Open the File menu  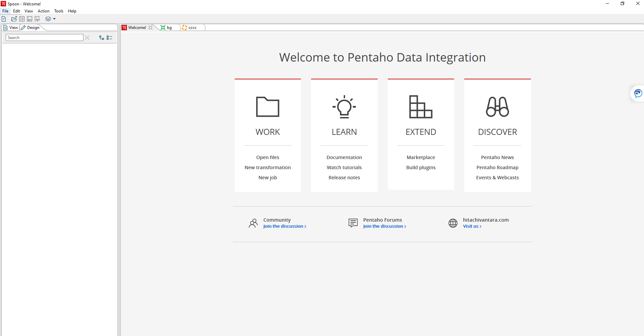tap(5, 11)
